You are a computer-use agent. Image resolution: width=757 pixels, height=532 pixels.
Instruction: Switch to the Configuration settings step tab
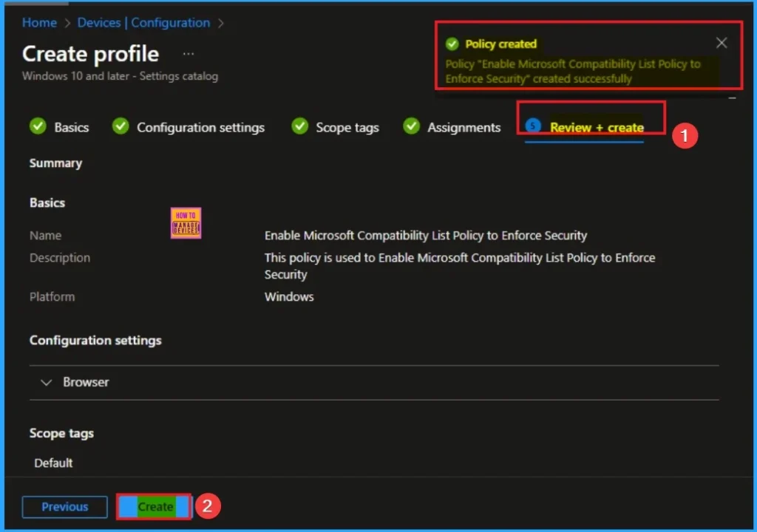coord(200,127)
